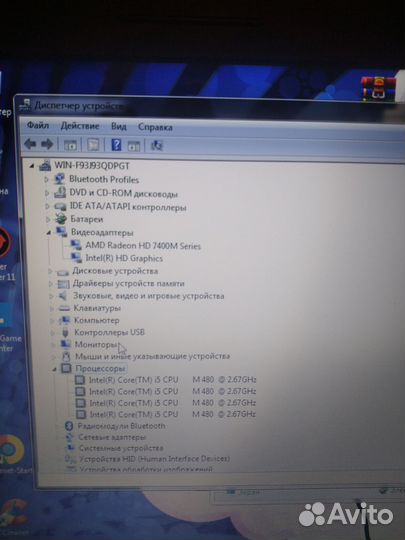Viewport: 405px width, 540px height.
Task: Click the Scan for hardware changes icon
Action: tap(157, 145)
